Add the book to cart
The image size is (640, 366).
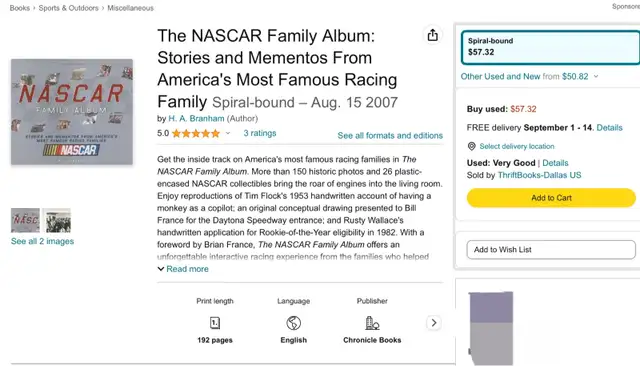pos(551,198)
